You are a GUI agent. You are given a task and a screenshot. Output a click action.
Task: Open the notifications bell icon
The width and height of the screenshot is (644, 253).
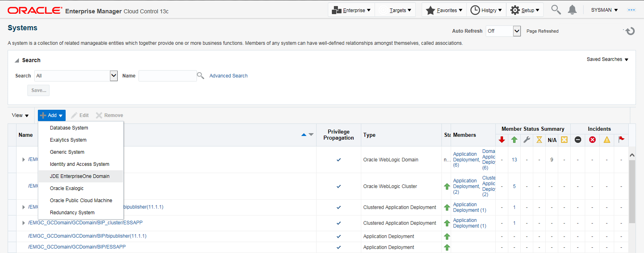[x=572, y=10]
